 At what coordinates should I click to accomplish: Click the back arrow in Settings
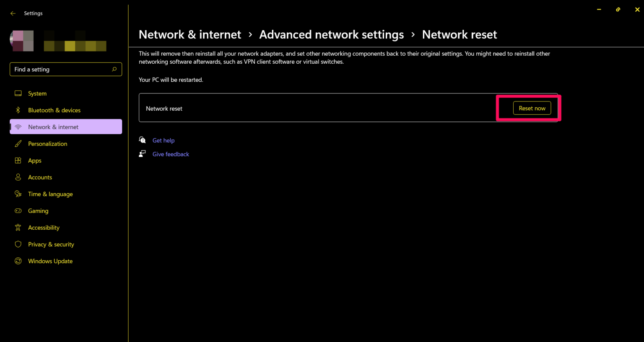13,13
